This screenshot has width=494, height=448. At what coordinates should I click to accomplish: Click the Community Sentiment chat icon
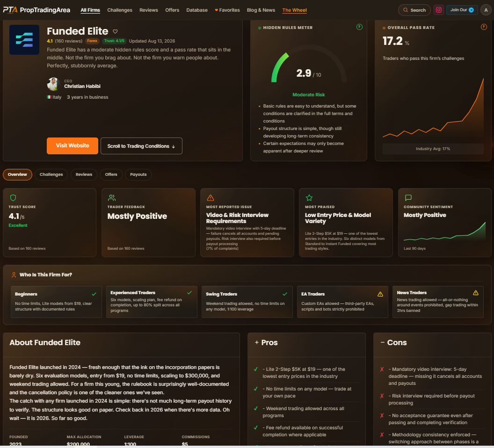coord(408,198)
